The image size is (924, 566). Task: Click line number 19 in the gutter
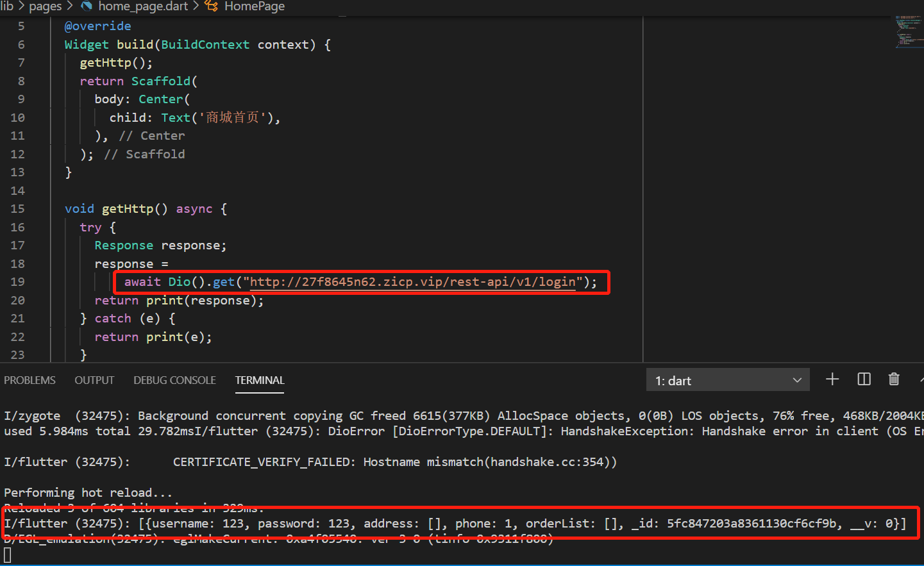(17, 282)
